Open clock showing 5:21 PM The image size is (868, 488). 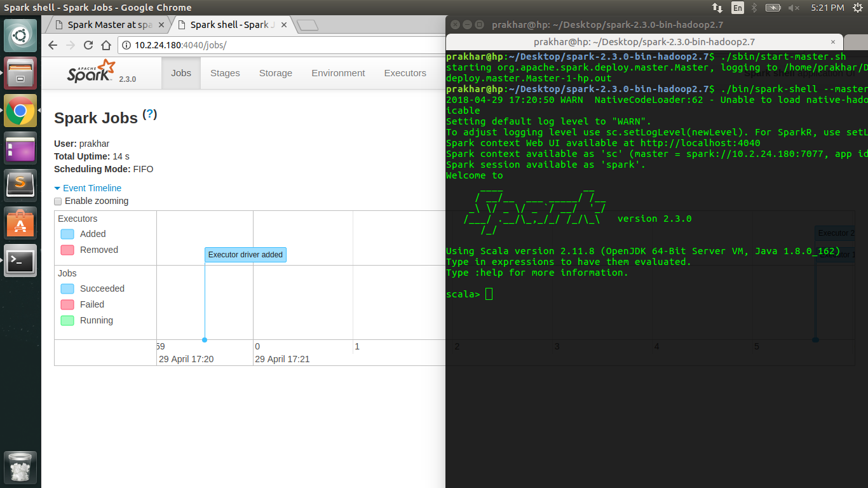[827, 8]
